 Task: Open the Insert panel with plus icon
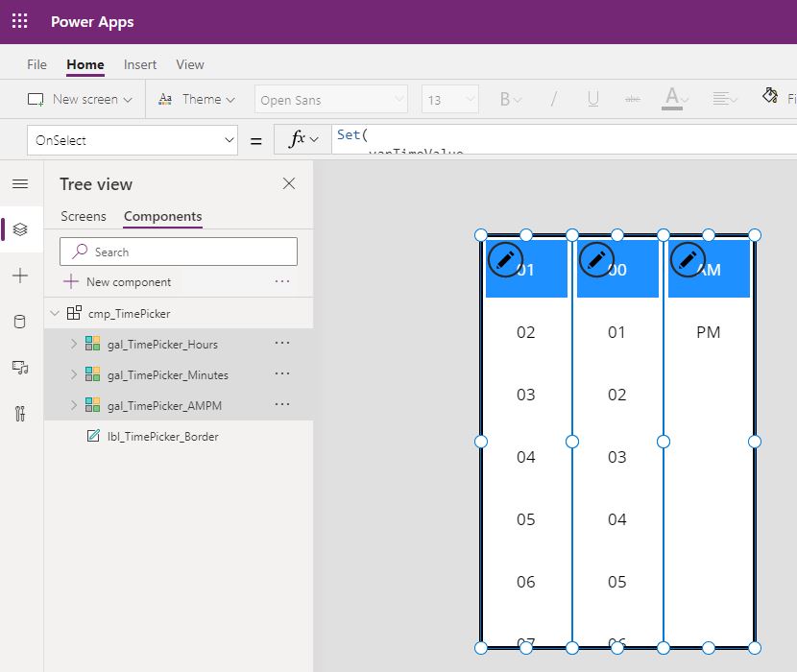click(x=19, y=276)
